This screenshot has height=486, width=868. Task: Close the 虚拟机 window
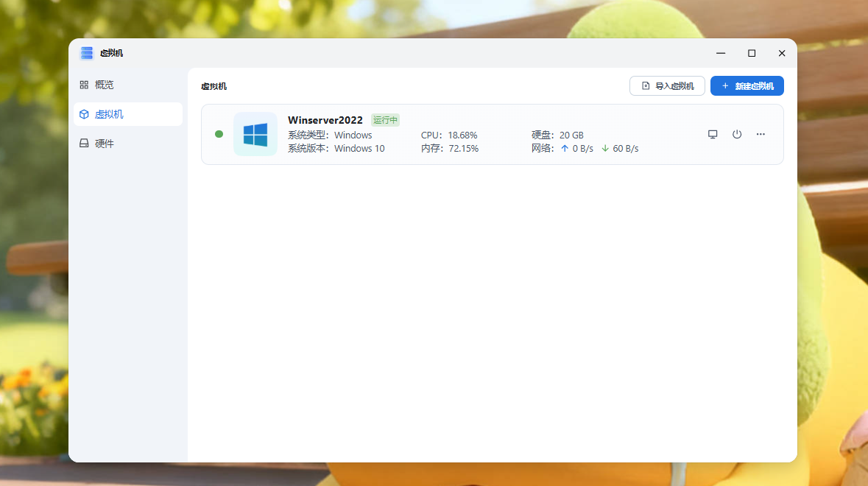coord(782,53)
